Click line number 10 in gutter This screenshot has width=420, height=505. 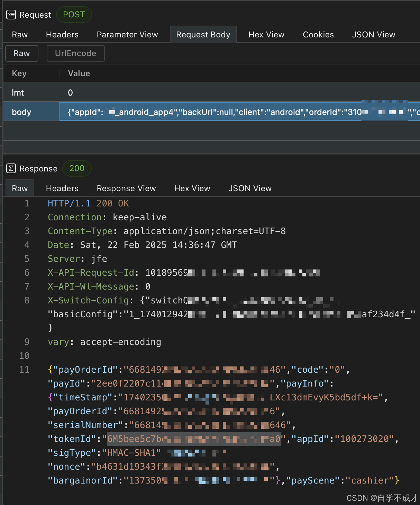pos(24,356)
